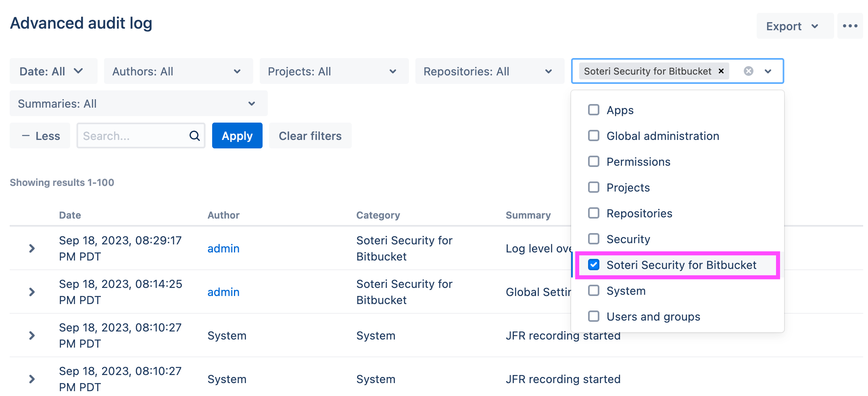Screen dimensions: 868x396
Task: Click the Apply button
Action: (x=237, y=136)
